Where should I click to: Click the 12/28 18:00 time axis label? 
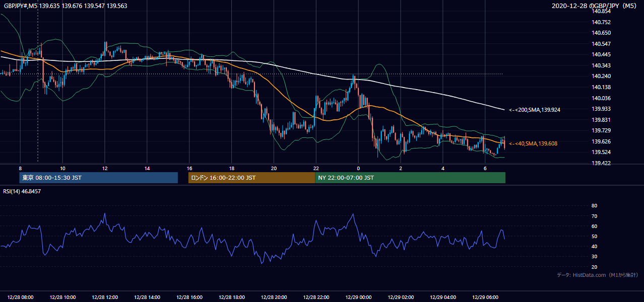pos(232,297)
